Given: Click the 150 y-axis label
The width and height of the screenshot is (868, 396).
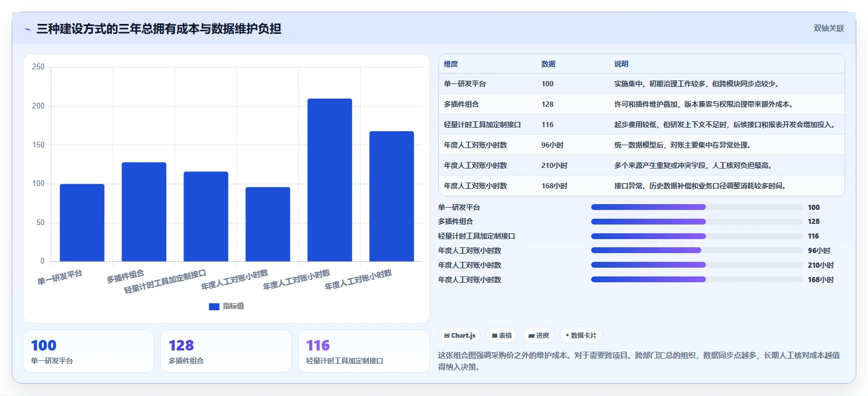Looking at the screenshot, I should point(38,145).
